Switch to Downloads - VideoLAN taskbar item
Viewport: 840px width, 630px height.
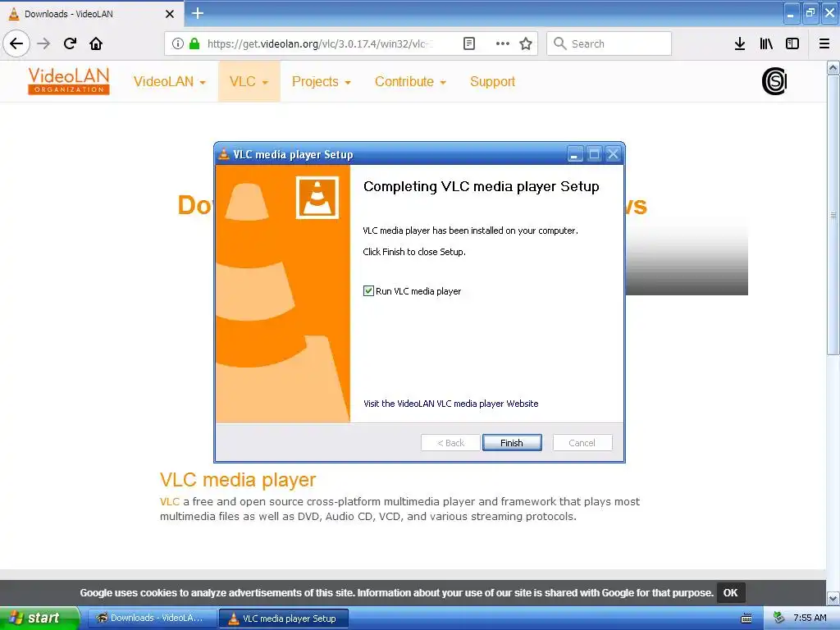(x=151, y=618)
